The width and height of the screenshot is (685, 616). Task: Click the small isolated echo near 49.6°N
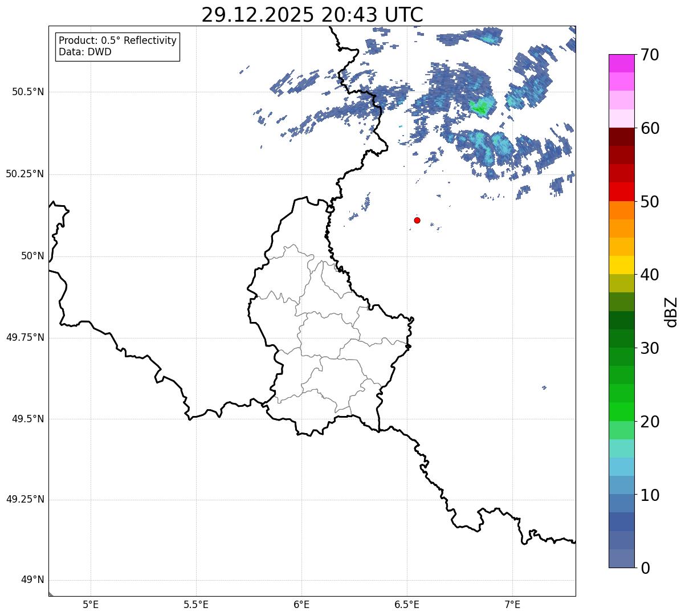(x=544, y=387)
